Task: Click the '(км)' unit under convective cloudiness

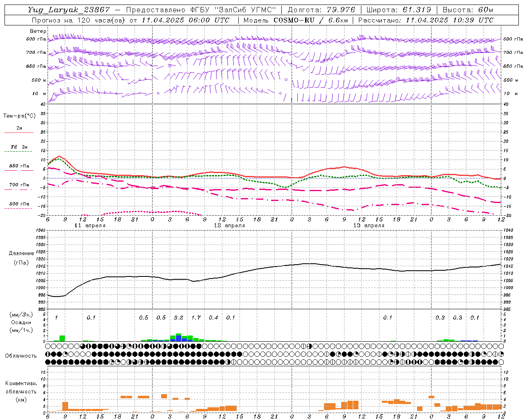Action: [21, 399]
